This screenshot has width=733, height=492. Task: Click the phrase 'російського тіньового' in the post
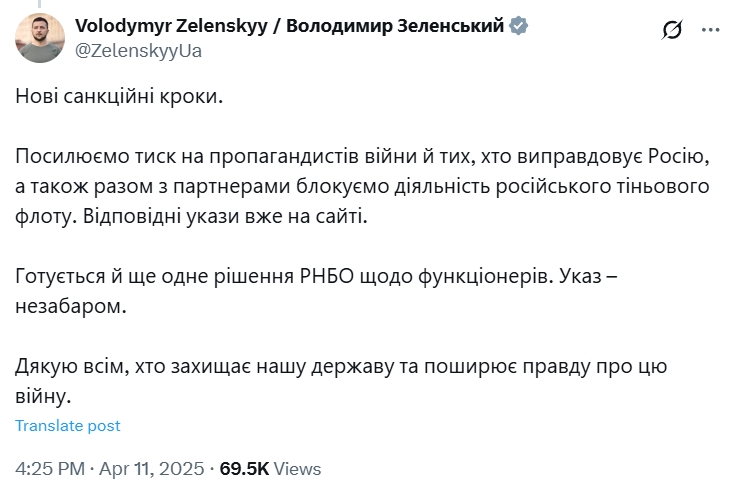(x=603, y=186)
